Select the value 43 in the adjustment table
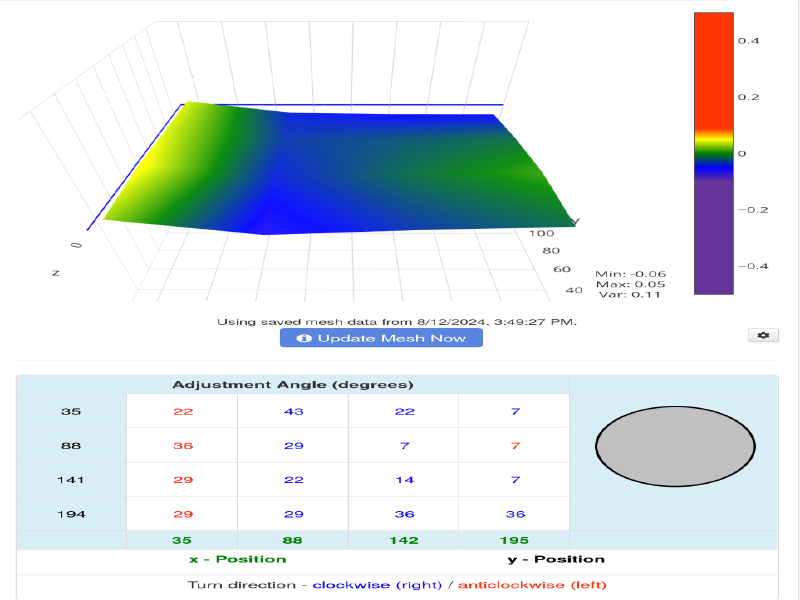The width and height of the screenshot is (800, 600). pyautogui.click(x=292, y=412)
